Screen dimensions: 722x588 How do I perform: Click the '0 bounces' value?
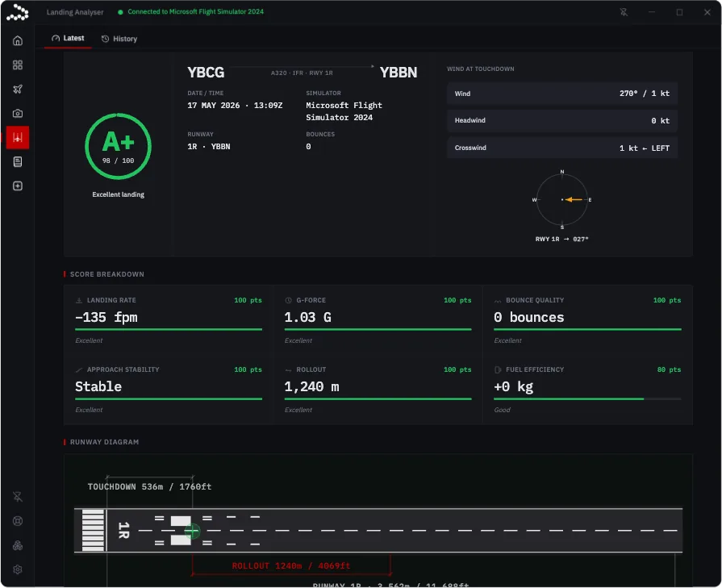[x=529, y=317]
